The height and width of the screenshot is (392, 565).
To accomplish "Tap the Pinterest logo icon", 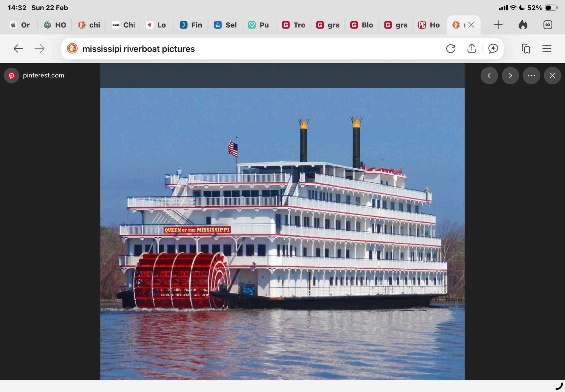I will (12, 75).
